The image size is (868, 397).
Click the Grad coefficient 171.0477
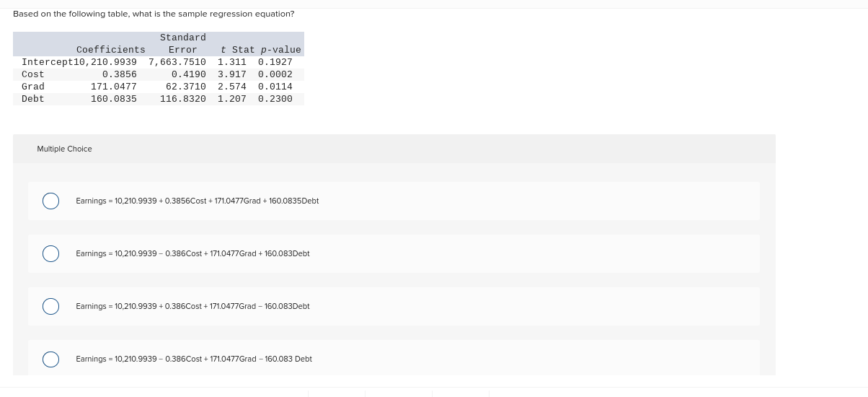[114, 87]
